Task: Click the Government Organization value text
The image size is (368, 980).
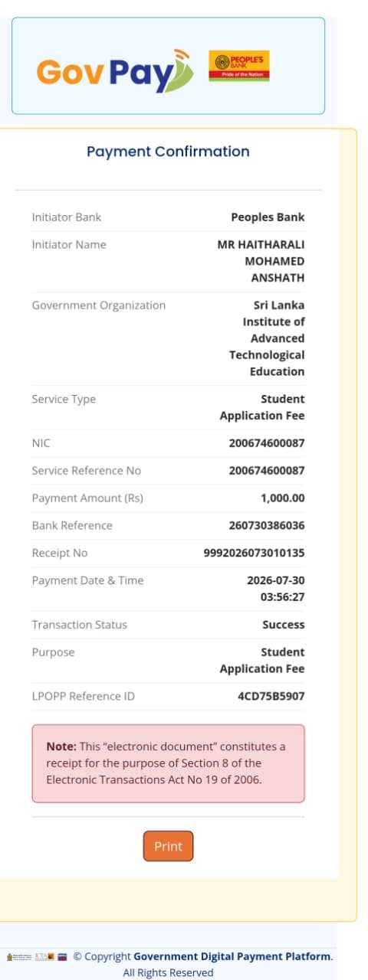Action: point(267,338)
